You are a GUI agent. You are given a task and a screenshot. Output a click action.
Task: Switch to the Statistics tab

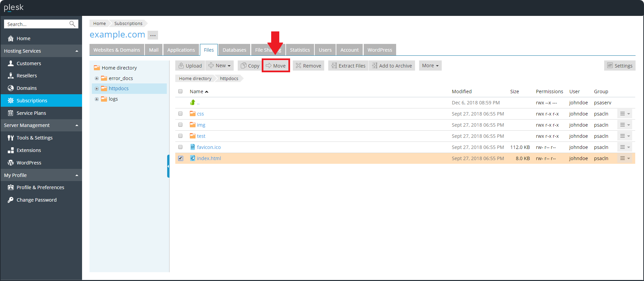tap(300, 50)
